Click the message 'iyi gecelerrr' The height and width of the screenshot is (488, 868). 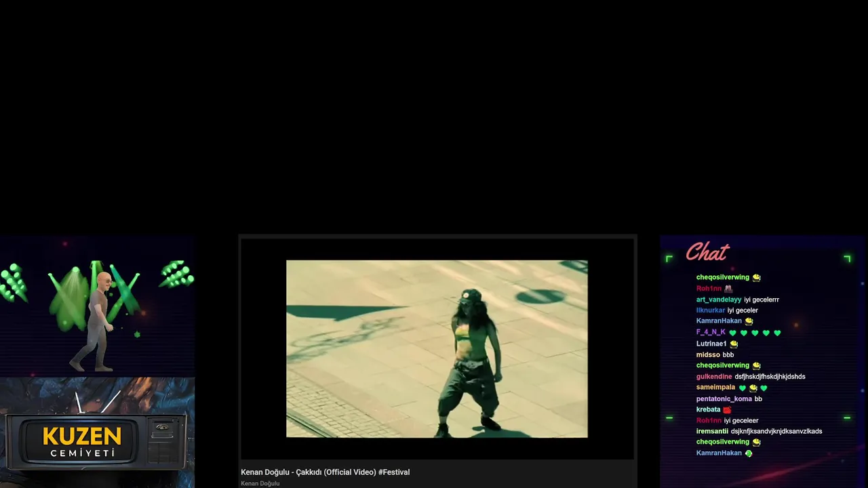pyautogui.click(x=762, y=300)
